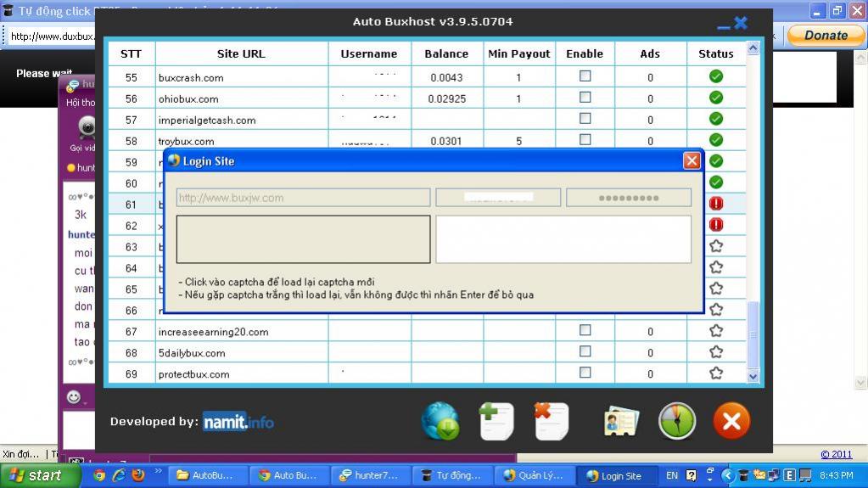Click the Username column header
868x488 pixels.
(369, 53)
